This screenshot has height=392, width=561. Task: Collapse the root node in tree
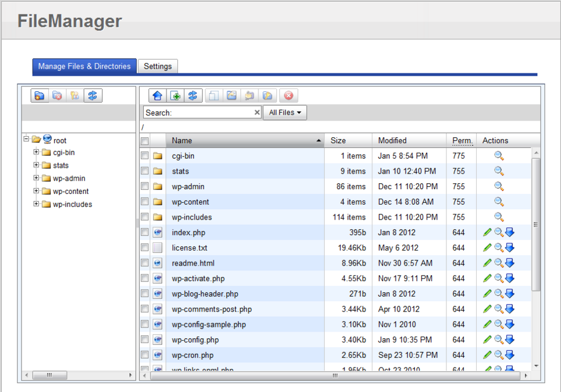tap(26, 139)
